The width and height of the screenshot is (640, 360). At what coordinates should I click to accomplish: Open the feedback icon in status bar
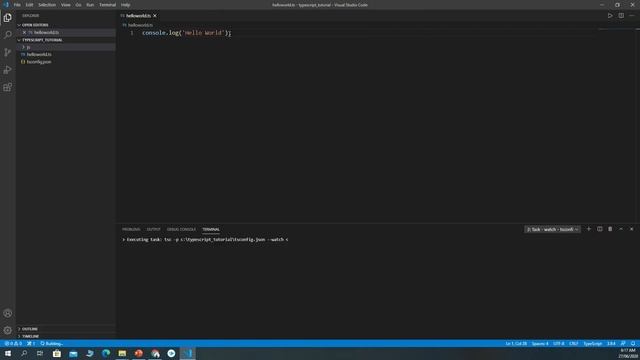(623, 344)
